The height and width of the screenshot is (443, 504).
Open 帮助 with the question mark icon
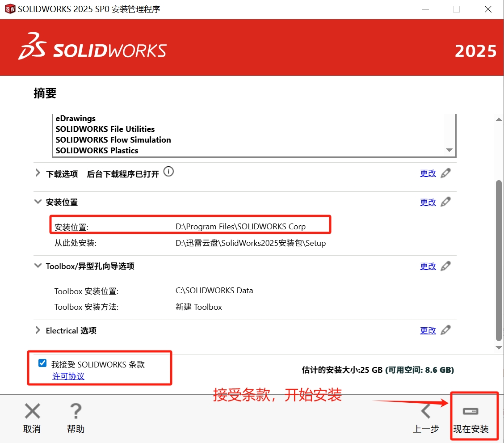[76, 411]
